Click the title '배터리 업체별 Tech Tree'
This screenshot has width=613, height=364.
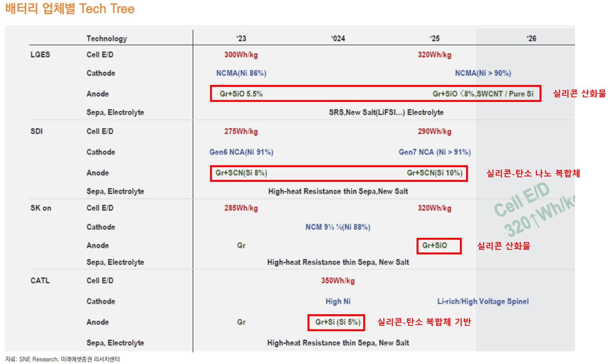[x=70, y=8]
